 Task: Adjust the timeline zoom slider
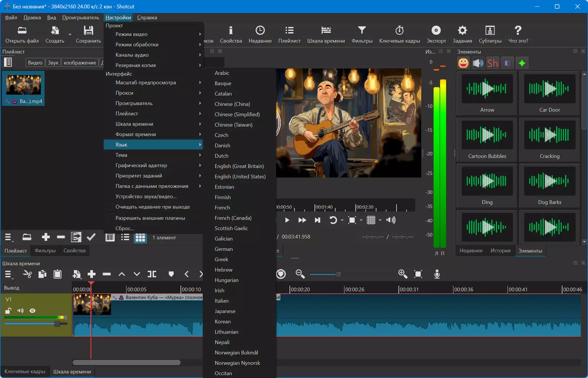click(x=338, y=275)
